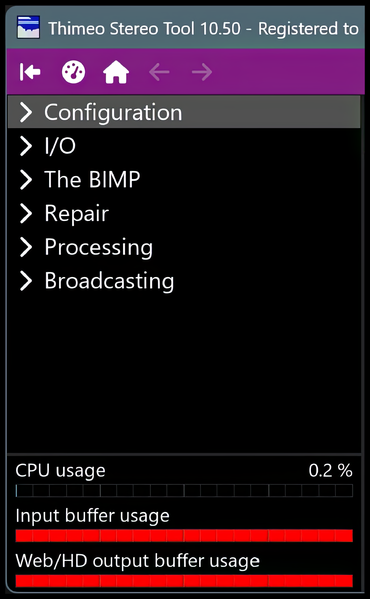The height and width of the screenshot is (599, 370).
Task: Click the Input buffer usage red bar
Action: tap(184, 536)
